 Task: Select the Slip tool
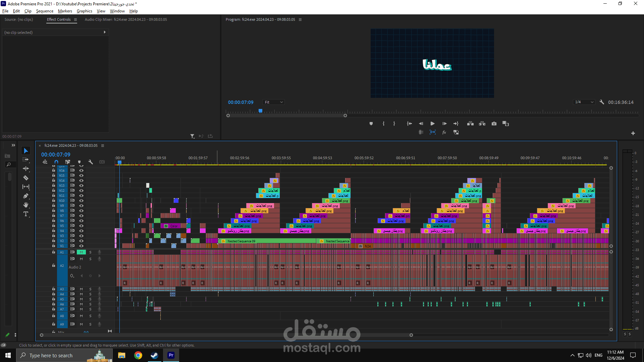(26, 187)
